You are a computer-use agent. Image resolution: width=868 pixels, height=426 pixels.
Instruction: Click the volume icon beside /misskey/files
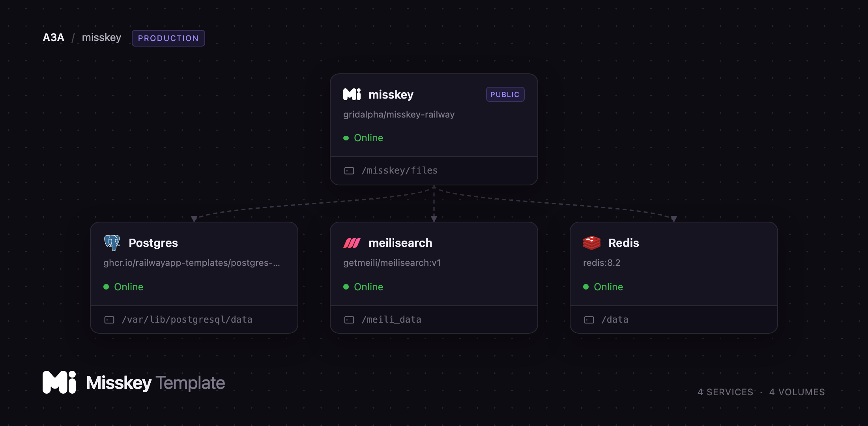[x=349, y=171]
